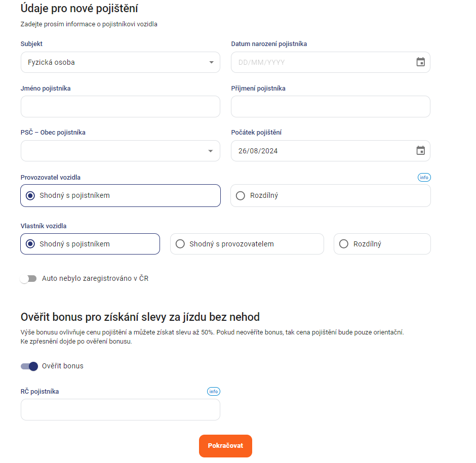
Task: Click info icon beside Provozovatel vozidla
Action: pos(424,178)
